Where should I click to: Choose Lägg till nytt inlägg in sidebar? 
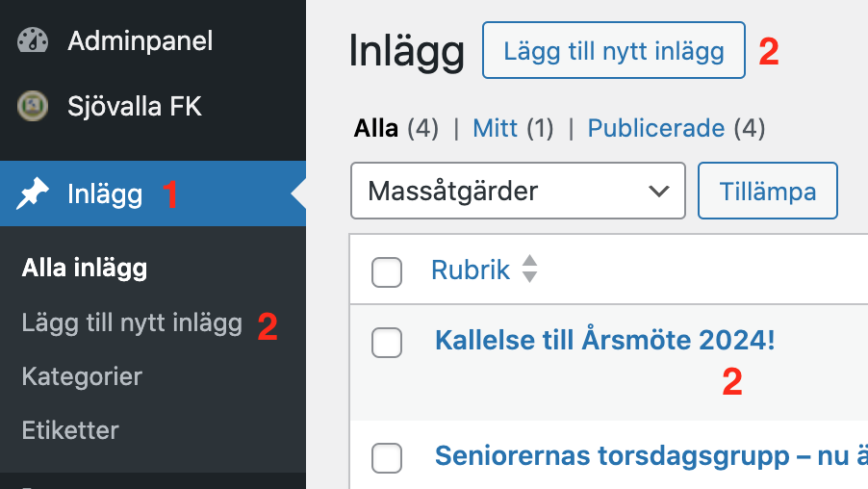(x=132, y=323)
